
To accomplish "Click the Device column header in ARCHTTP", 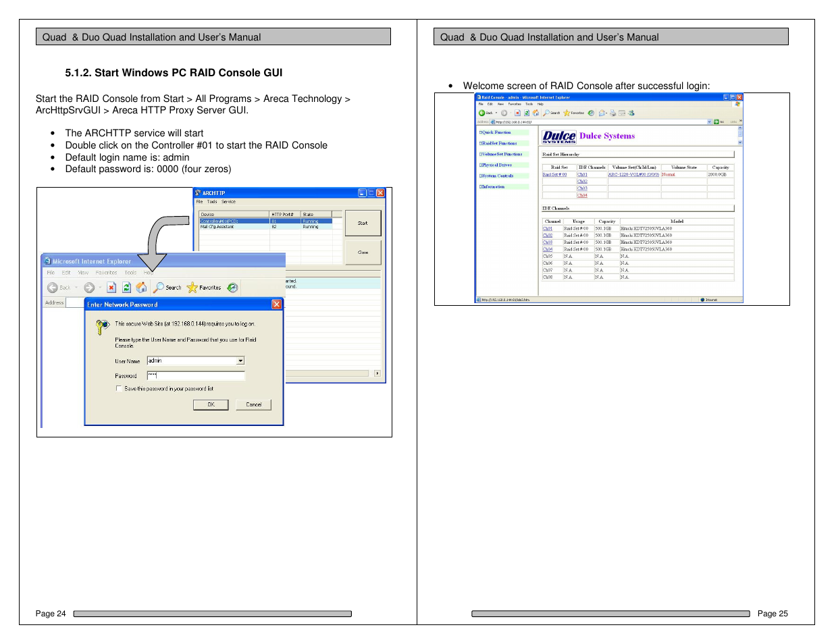I will point(234,214).
